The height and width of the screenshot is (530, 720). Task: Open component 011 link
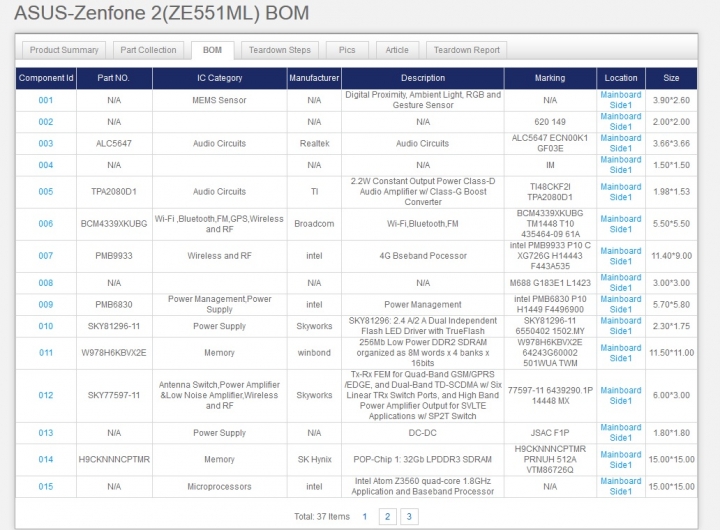click(x=45, y=353)
